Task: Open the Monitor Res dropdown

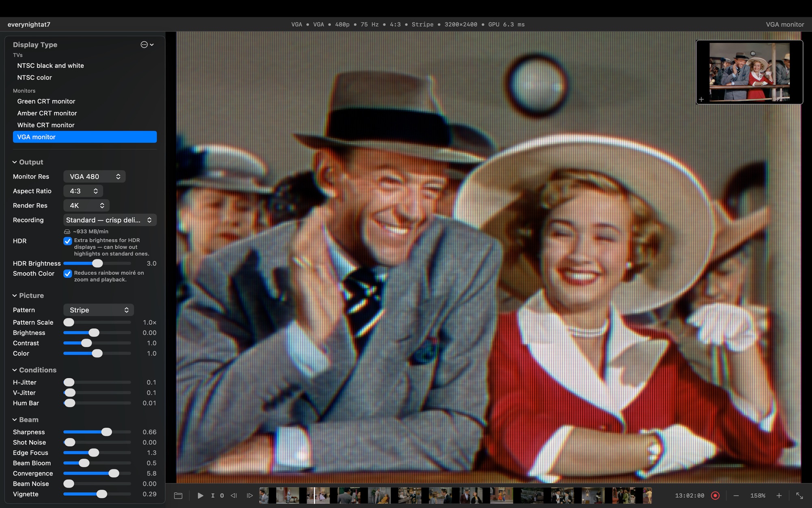Action: [x=94, y=176]
